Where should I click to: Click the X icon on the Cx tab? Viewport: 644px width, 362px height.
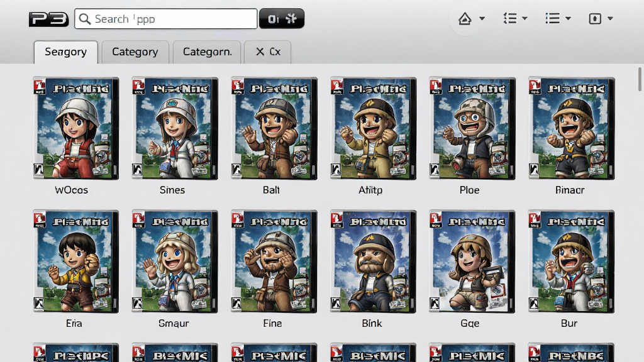click(260, 52)
